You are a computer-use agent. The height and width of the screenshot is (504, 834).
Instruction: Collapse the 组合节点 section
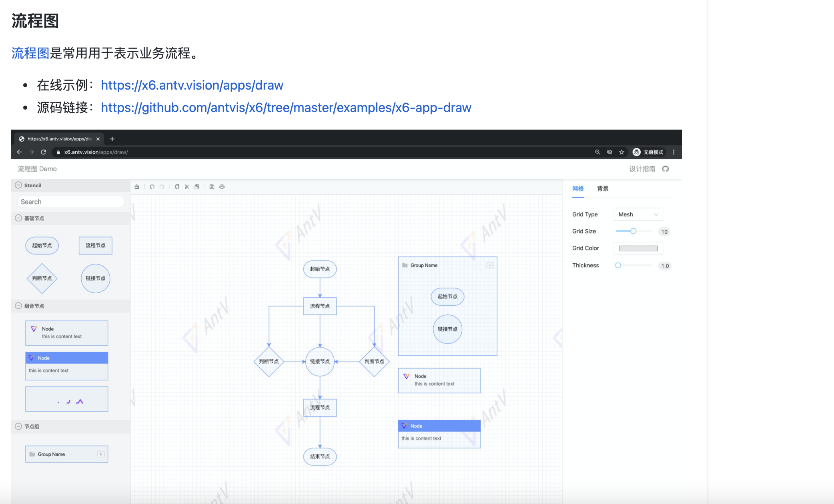click(18, 306)
